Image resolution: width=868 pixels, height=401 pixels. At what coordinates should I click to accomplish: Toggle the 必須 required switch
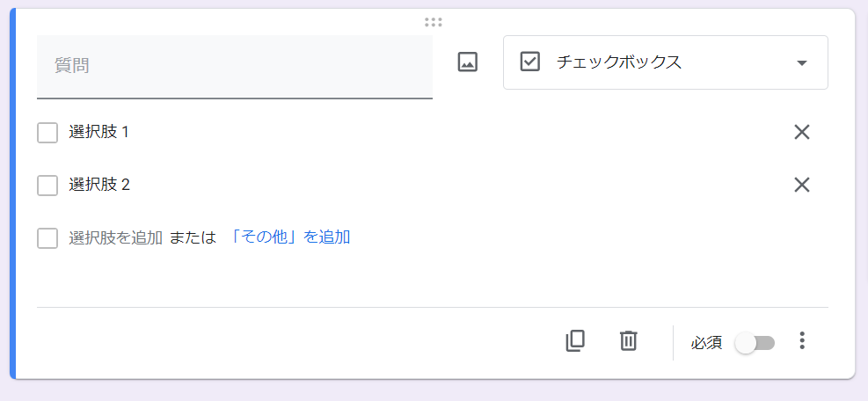[755, 343]
